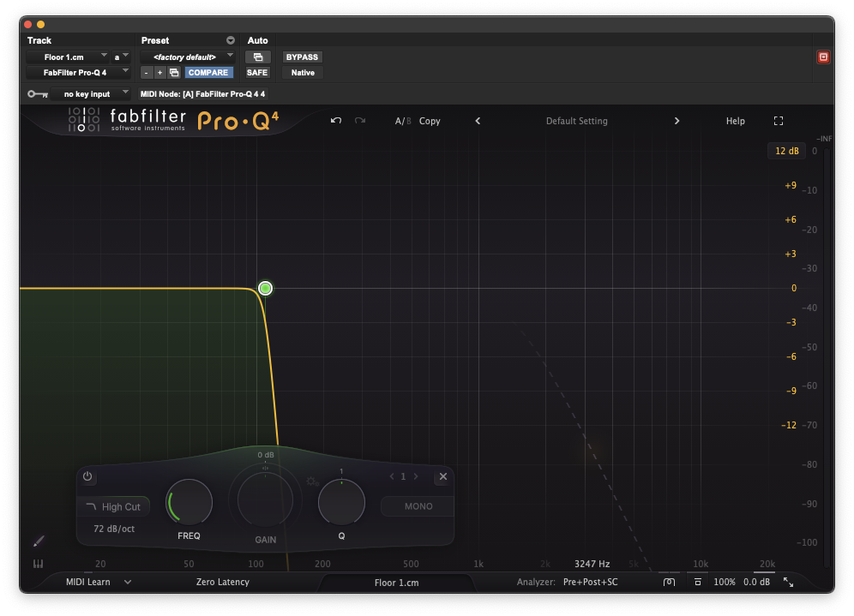Click the Floor 1.cm instance name tab
This screenshot has width=854, height=616.
(396, 583)
